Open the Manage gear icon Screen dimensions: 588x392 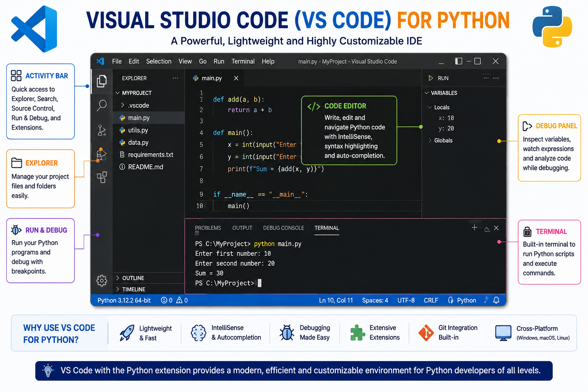(x=102, y=281)
